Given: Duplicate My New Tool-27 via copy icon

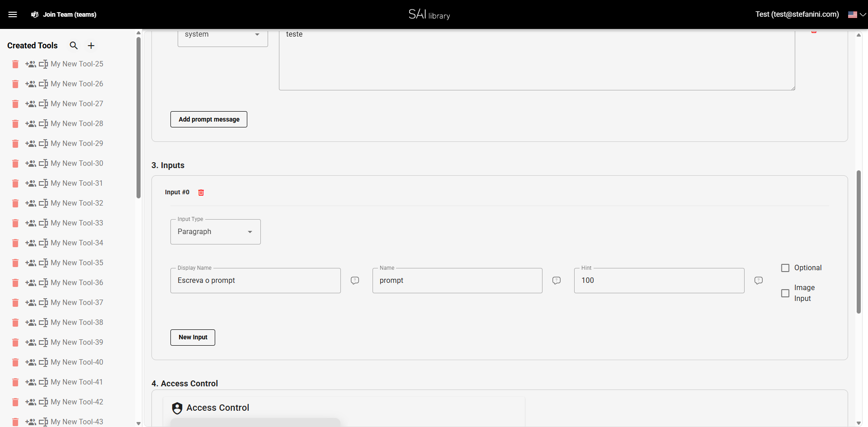Looking at the screenshot, I should click(43, 104).
